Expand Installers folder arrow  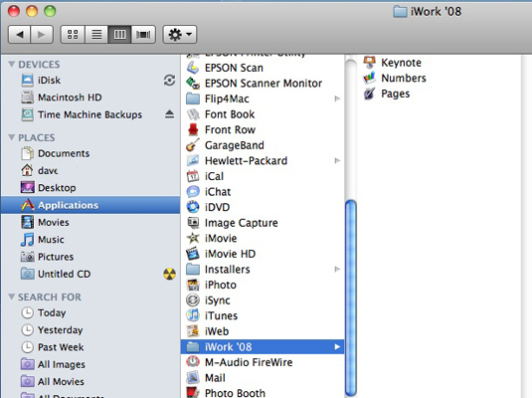(337, 270)
